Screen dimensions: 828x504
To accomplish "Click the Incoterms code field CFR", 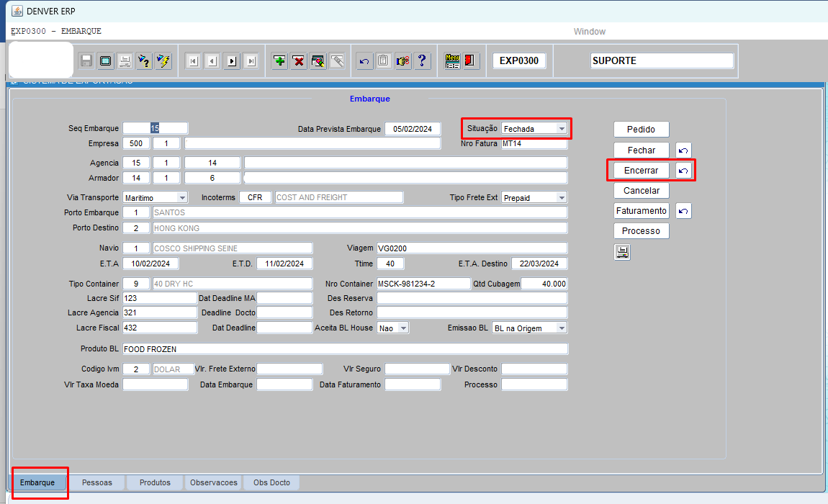I will 255,197.
